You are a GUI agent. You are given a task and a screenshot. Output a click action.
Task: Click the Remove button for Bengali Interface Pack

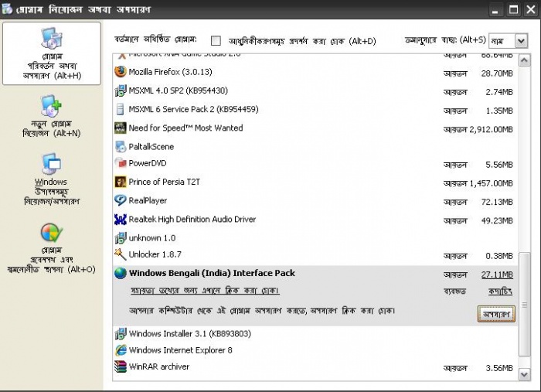(x=496, y=314)
